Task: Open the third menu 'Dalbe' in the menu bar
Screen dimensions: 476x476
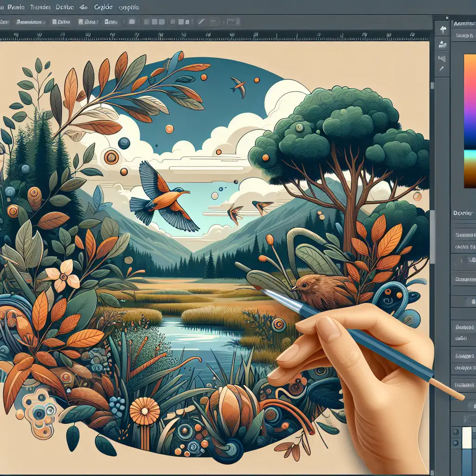Action: click(65, 7)
